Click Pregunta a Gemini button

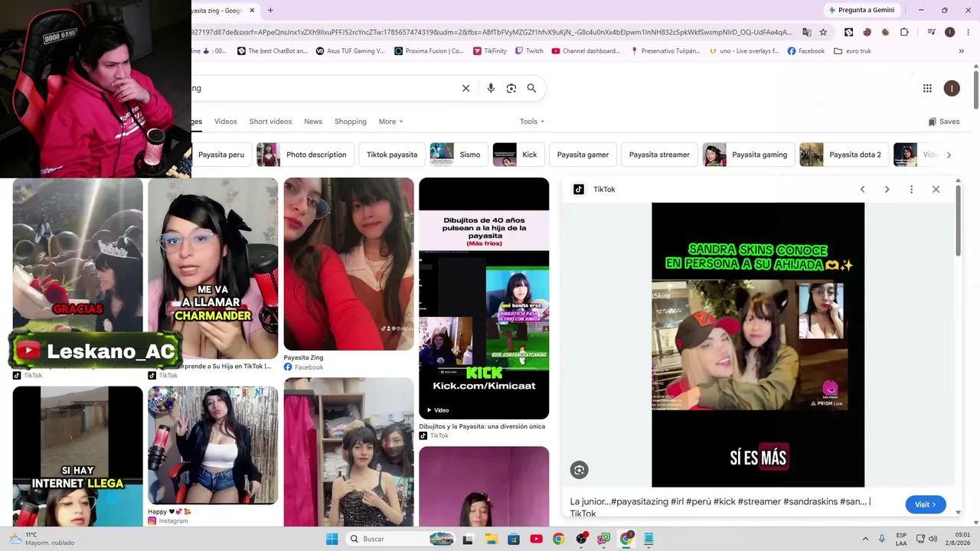[861, 10]
